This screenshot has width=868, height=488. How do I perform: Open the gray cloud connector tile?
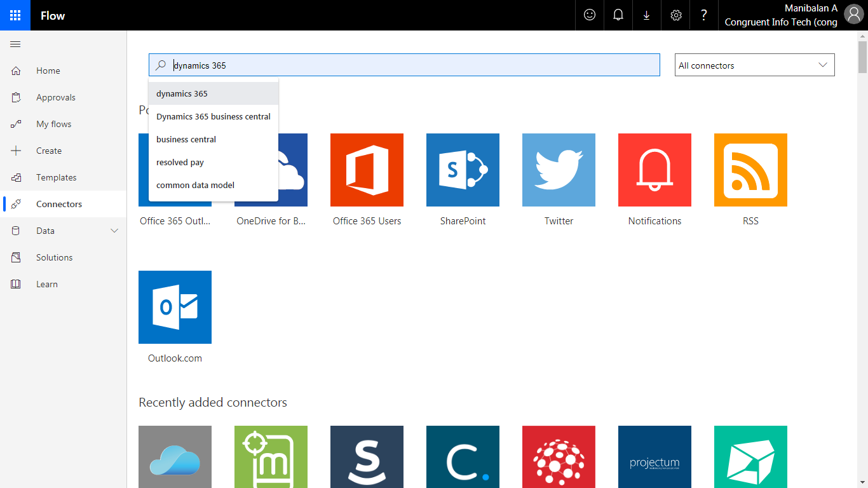pos(175,457)
